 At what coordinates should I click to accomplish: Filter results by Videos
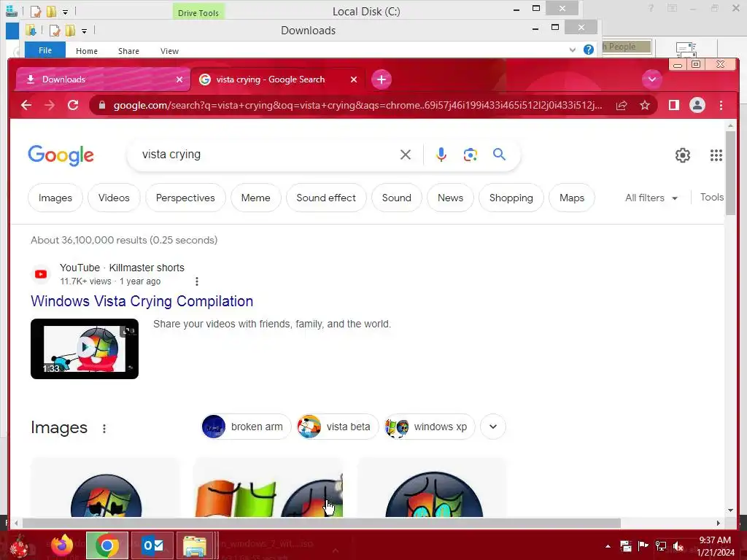point(114,198)
